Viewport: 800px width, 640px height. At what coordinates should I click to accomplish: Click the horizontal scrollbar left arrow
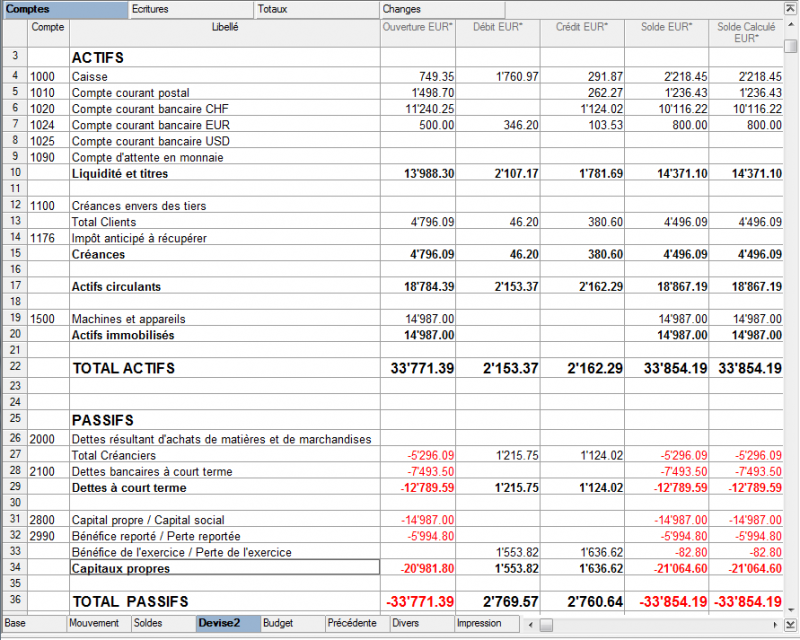(531, 625)
